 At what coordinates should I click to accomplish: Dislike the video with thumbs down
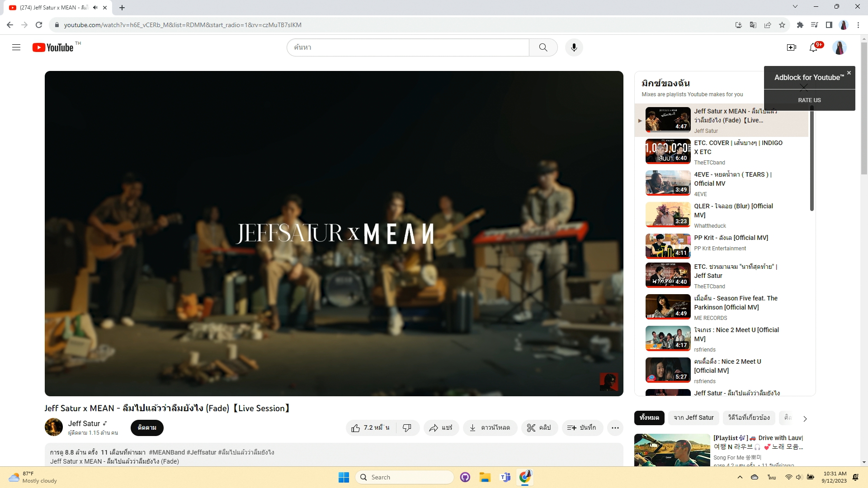(x=407, y=428)
